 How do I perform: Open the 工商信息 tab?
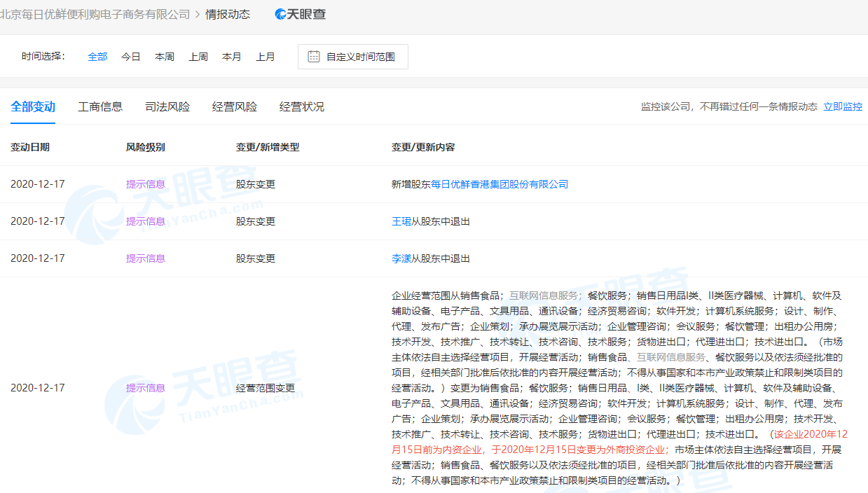[x=100, y=107]
